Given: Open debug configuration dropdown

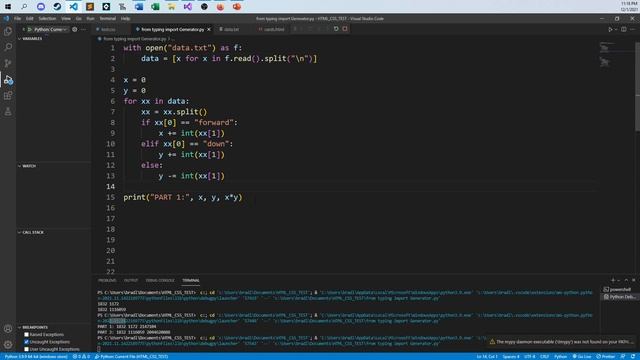Looking at the screenshot, I should pos(51,29).
